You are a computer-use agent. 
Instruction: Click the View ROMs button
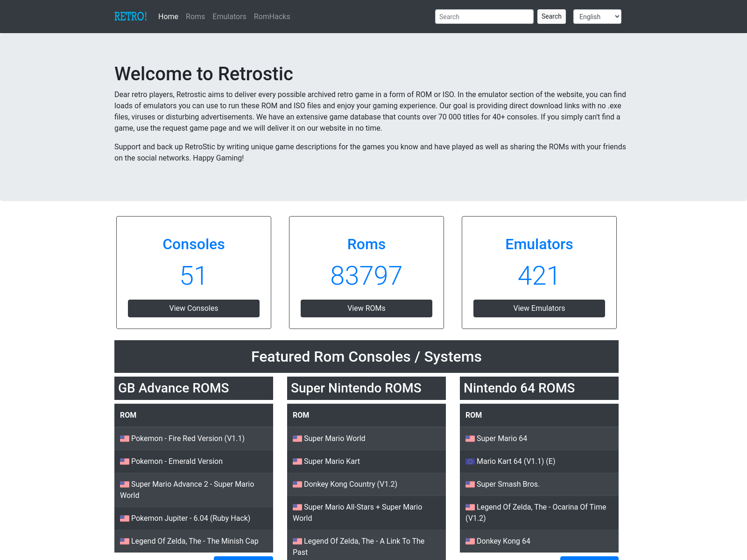point(366,308)
